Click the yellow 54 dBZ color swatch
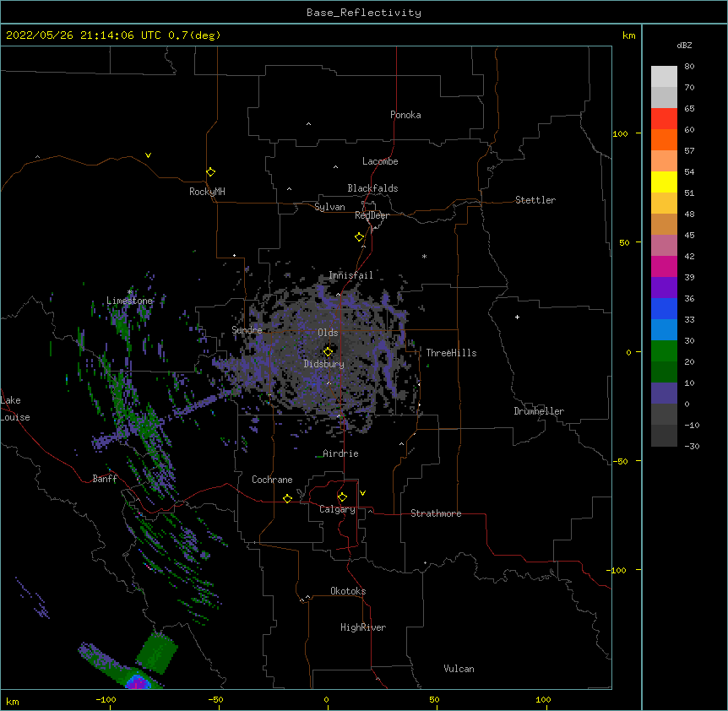Screen dimensions: 728x711 point(664,182)
